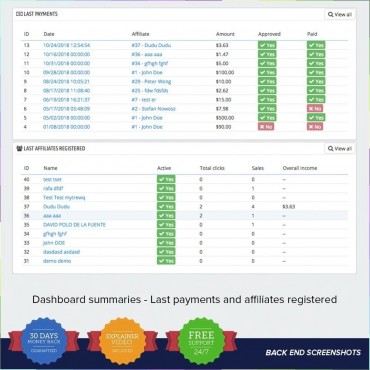
Task: Open affiliate John DOE ID 33 profile
Action: point(54,243)
